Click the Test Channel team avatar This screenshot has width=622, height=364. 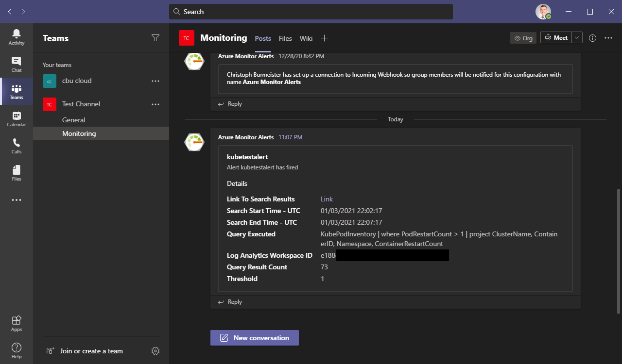[50, 104]
